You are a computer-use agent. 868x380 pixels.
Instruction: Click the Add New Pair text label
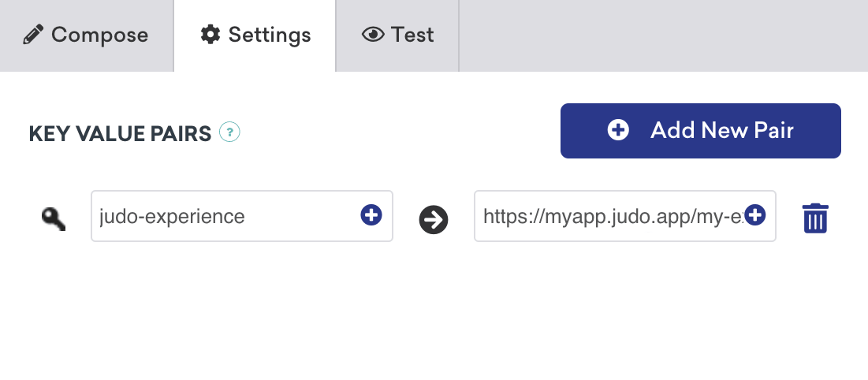click(721, 131)
